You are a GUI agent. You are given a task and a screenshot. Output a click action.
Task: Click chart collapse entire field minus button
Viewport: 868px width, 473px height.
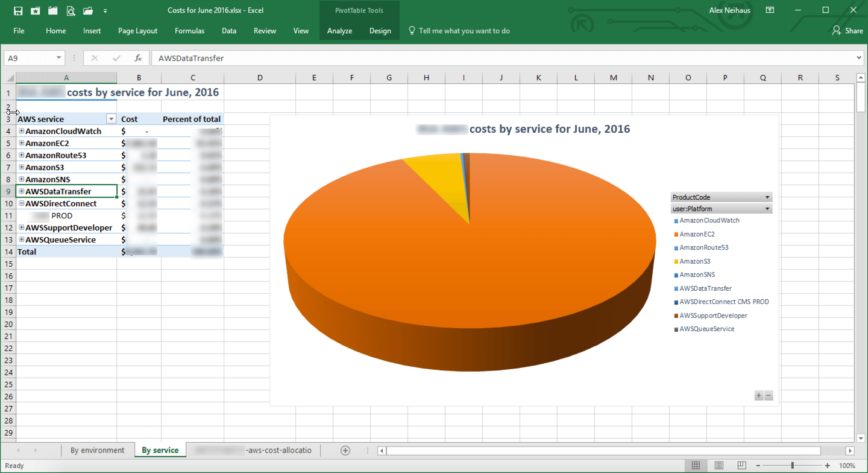point(768,396)
